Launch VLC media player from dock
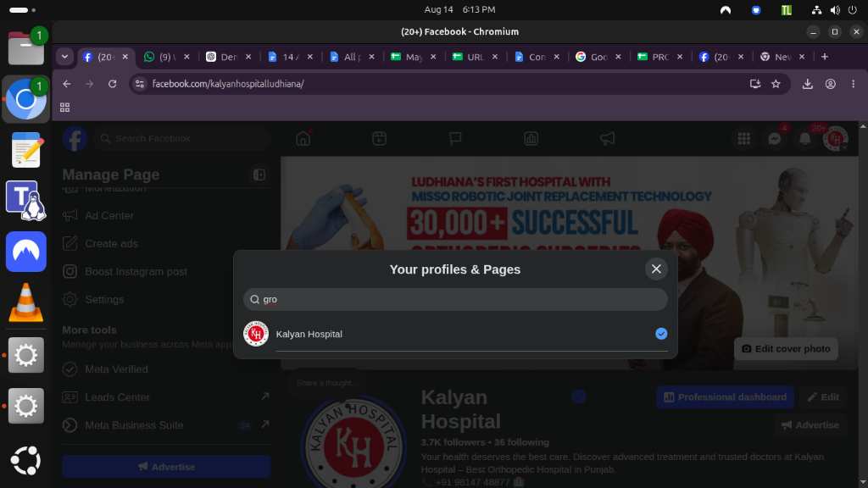The width and height of the screenshot is (868, 488). tap(25, 302)
